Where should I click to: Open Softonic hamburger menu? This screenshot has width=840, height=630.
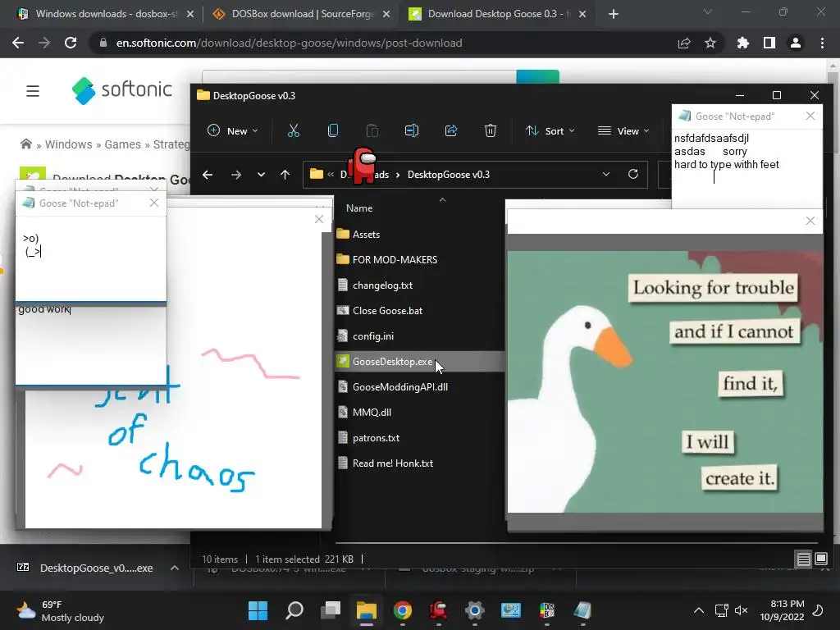pos(33,91)
